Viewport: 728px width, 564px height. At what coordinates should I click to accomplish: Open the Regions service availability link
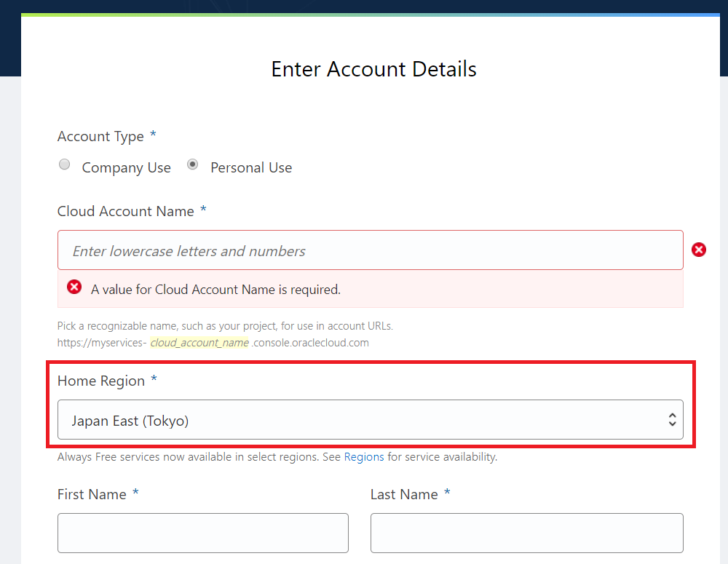pos(363,457)
